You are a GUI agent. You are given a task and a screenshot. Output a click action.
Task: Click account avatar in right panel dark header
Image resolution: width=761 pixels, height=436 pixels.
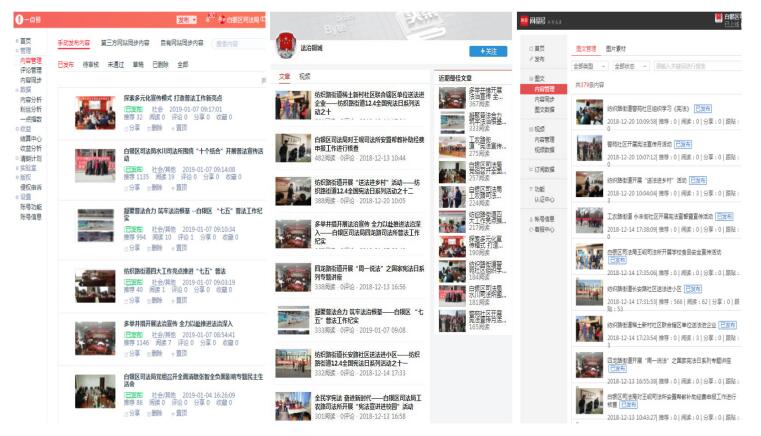719,18
